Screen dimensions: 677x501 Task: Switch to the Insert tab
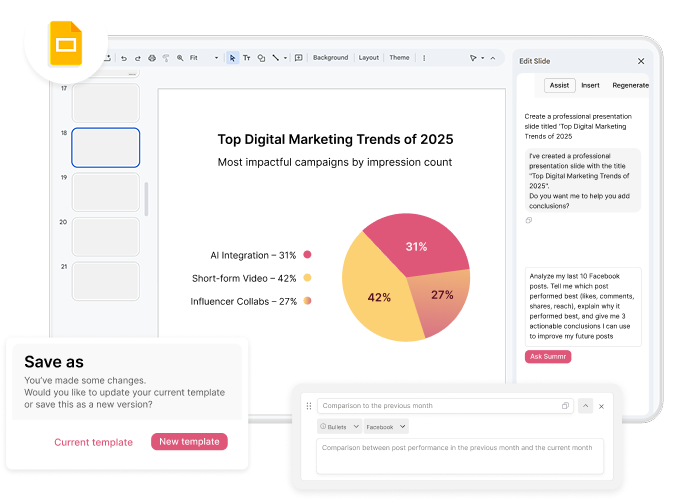pos(590,85)
